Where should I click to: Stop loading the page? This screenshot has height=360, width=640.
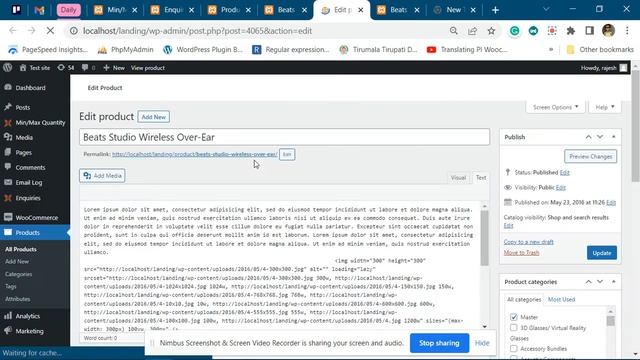tap(50, 31)
